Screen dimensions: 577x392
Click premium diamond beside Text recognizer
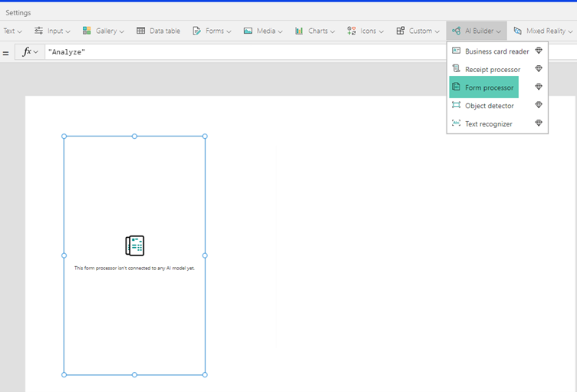pyautogui.click(x=539, y=123)
